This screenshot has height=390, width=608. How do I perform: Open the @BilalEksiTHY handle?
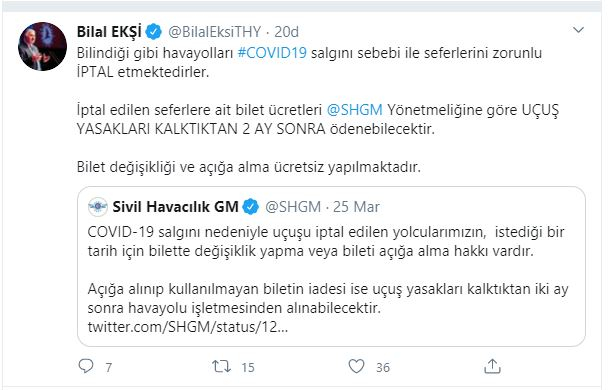point(214,32)
